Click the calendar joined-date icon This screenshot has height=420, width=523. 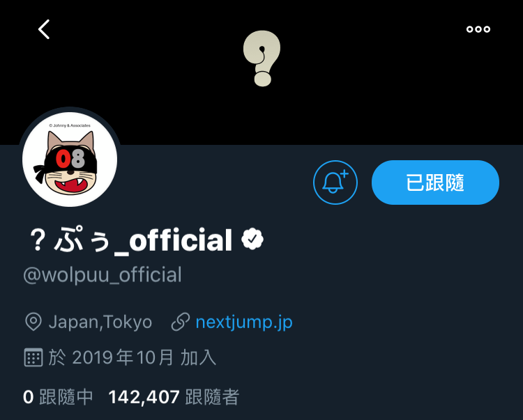coord(33,357)
